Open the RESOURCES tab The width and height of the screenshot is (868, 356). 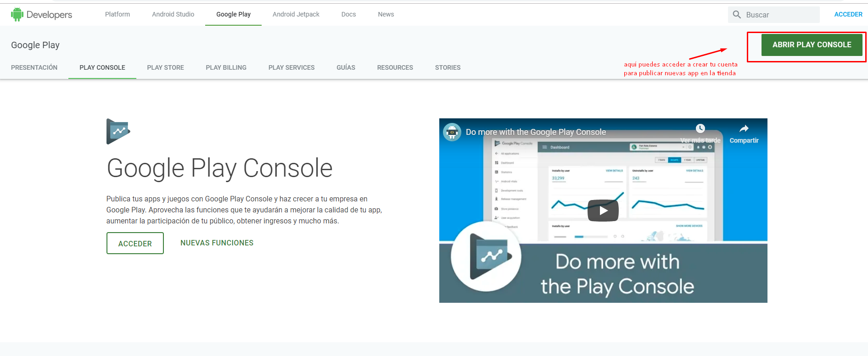click(395, 67)
